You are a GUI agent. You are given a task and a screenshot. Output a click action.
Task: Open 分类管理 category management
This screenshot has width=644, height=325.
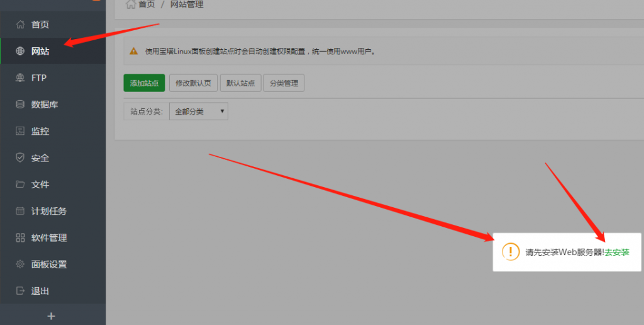pyautogui.click(x=284, y=83)
